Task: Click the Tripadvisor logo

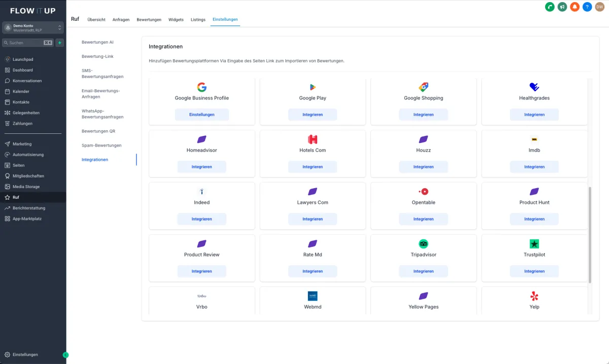Action: [424, 244]
